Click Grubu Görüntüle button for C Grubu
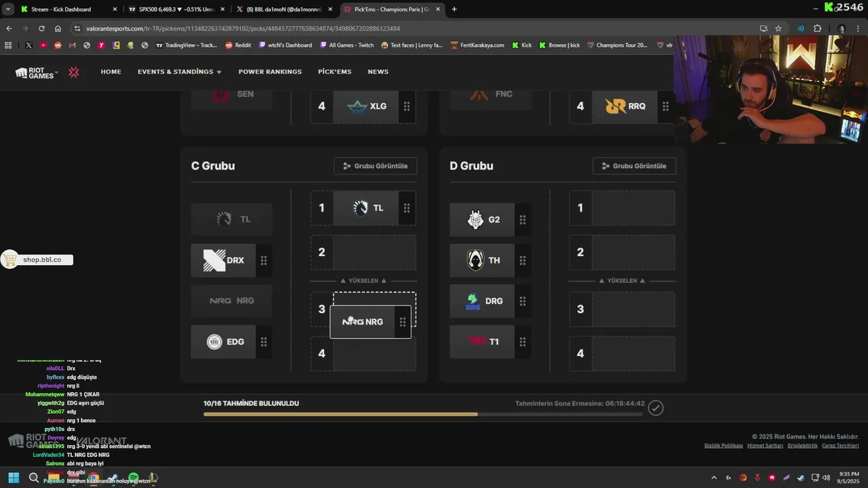Screen dimensions: 868x488 [376, 166]
